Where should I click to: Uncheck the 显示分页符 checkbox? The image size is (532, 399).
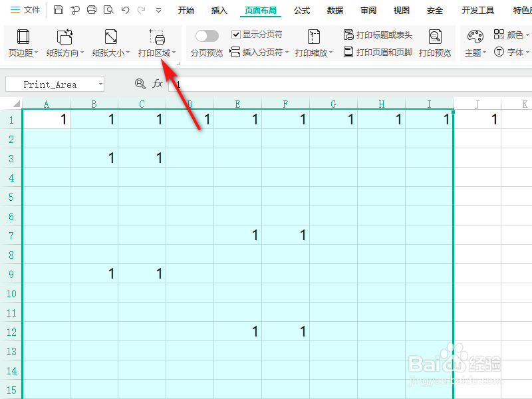click(236, 35)
